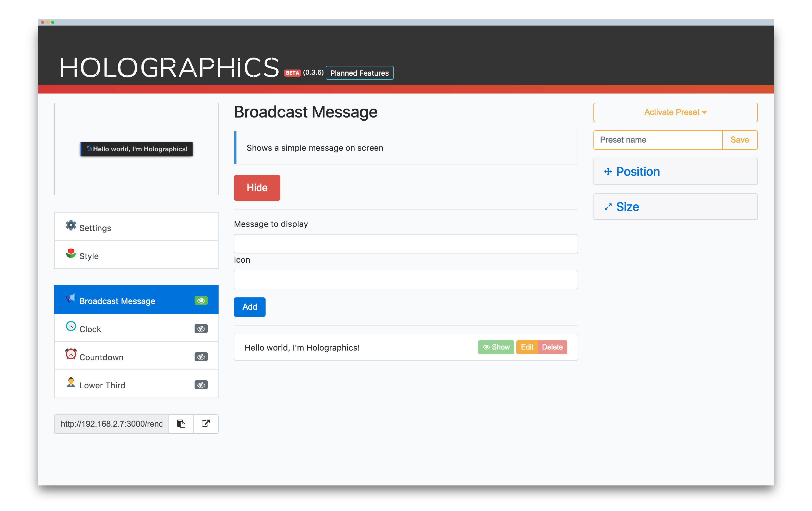Toggle Lower Third visibility eye
The height and width of the screenshot is (511, 812).
pyautogui.click(x=201, y=385)
